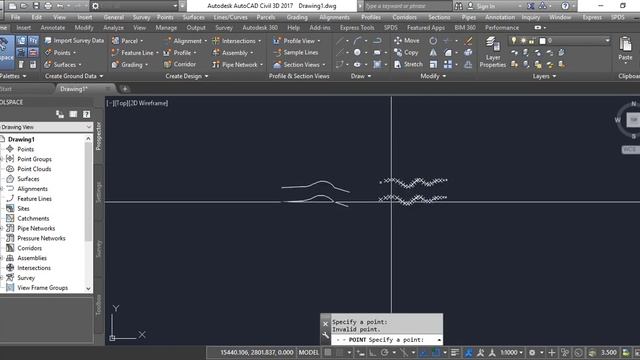640x360 pixels.
Task: Select the Arc drawing tool
Action: pyautogui.click(x=357, y=40)
